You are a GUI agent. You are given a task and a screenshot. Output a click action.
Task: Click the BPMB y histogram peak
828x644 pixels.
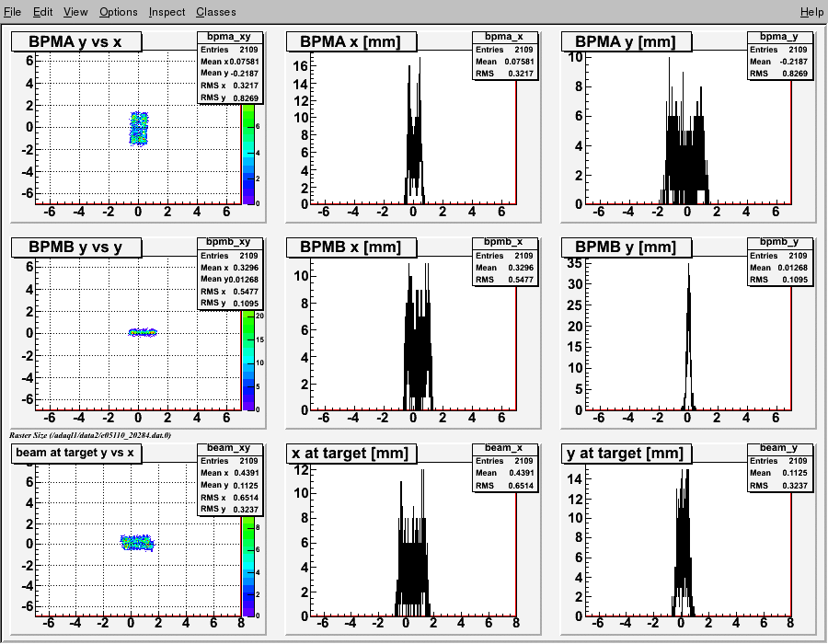[x=688, y=338]
